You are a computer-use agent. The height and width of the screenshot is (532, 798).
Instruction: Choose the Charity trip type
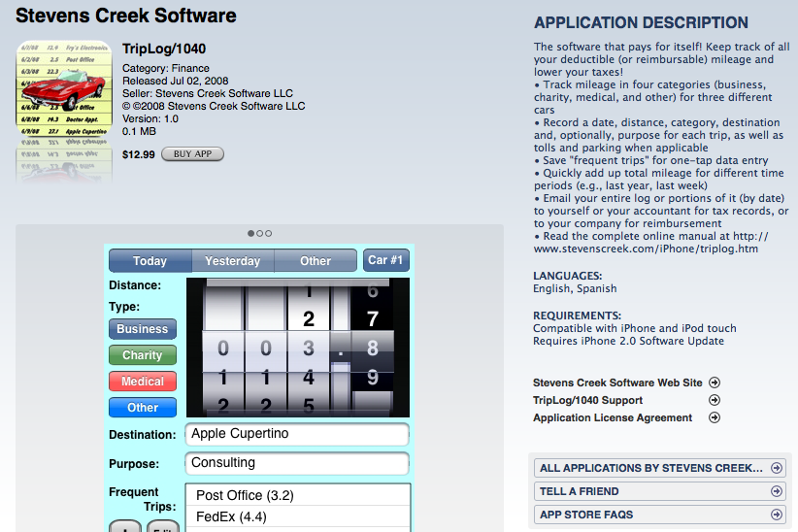click(143, 355)
